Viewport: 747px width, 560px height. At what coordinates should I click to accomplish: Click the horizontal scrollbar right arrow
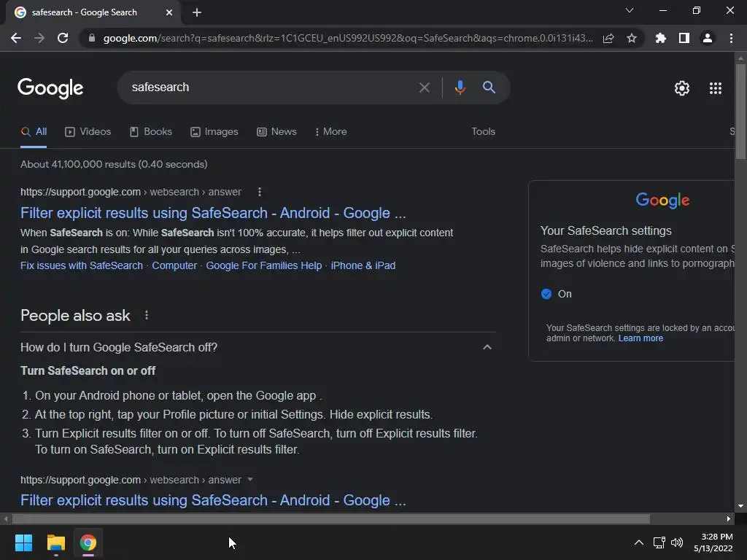[x=729, y=518]
